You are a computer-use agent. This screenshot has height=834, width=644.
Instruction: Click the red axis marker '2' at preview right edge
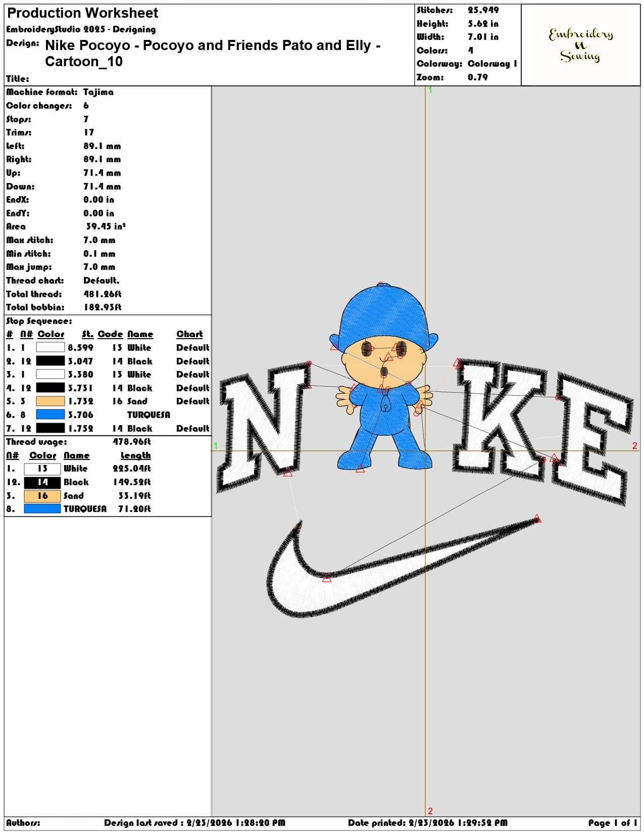click(634, 445)
